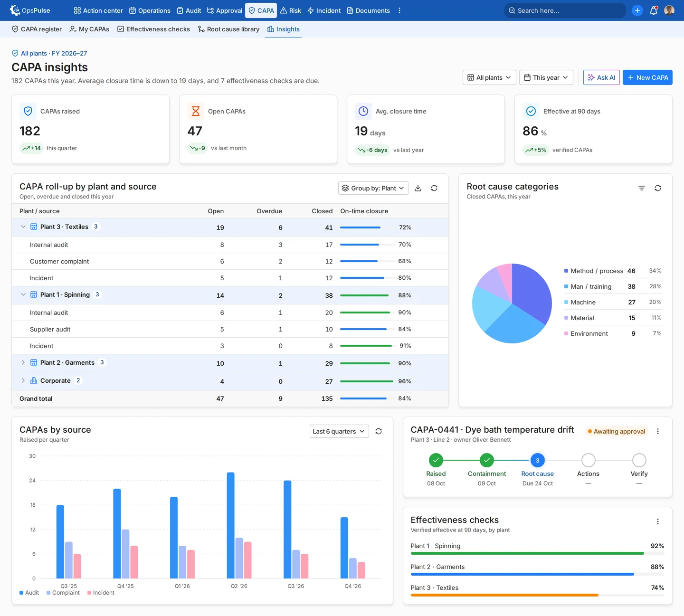Select the Raised step circle
This screenshot has height=616, width=684.
(436, 460)
